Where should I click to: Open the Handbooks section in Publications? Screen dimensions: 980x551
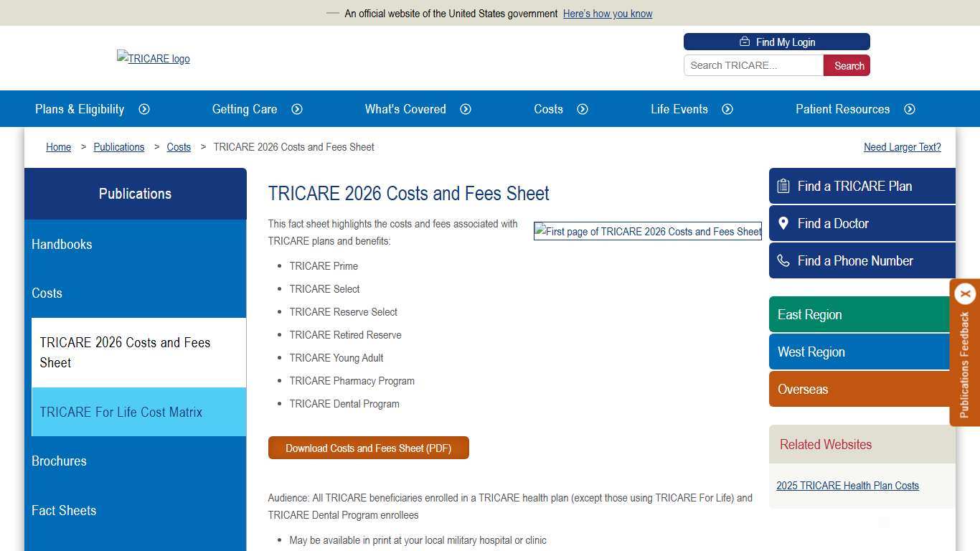point(62,245)
